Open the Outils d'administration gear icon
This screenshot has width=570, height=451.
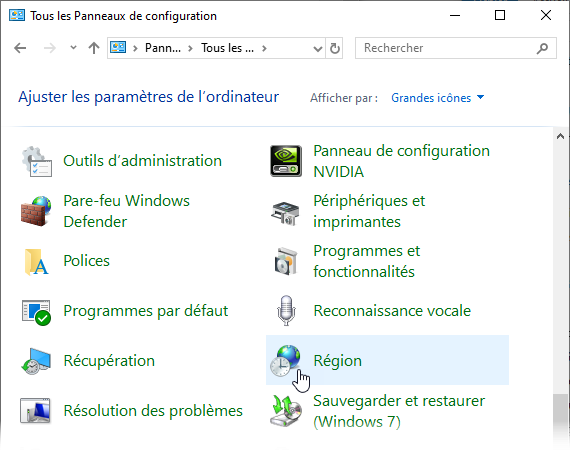(36, 161)
